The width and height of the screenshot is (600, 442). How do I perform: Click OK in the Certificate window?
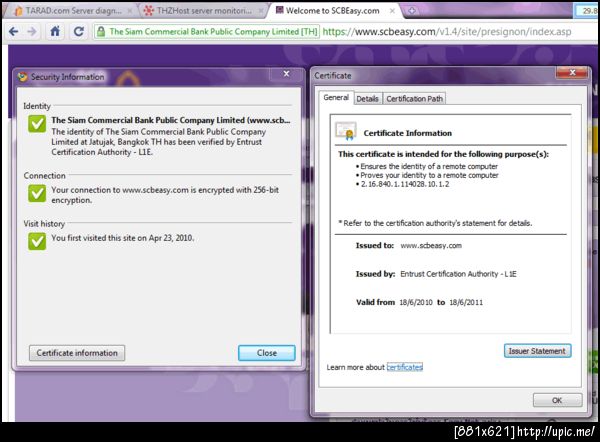558,400
